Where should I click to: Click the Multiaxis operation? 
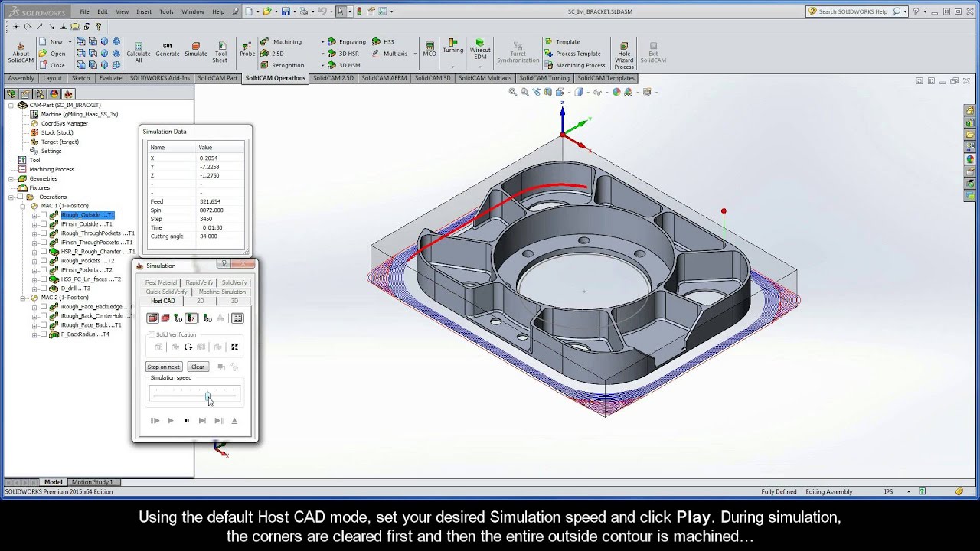pyautogui.click(x=390, y=54)
